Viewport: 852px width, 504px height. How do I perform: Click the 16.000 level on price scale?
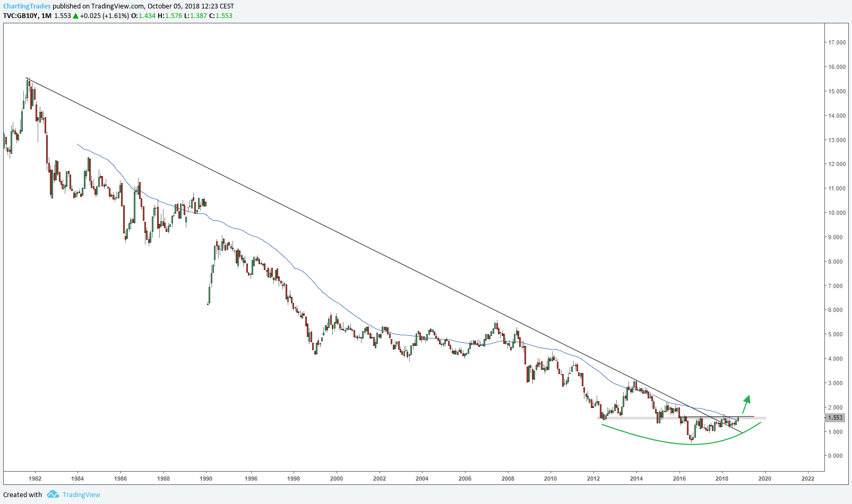point(837,67)
